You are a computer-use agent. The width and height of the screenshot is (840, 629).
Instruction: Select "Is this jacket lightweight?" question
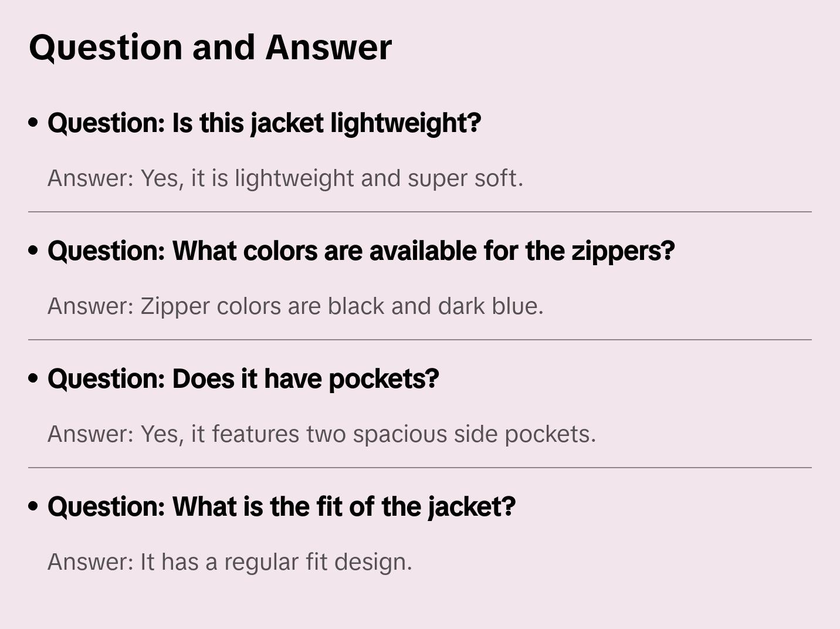[x=264, y=123]
